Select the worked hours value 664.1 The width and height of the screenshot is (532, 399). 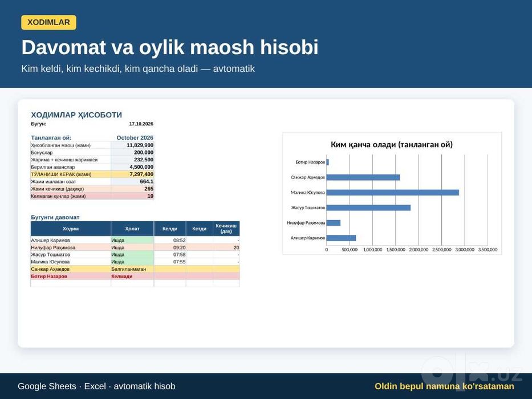(147, 181)
